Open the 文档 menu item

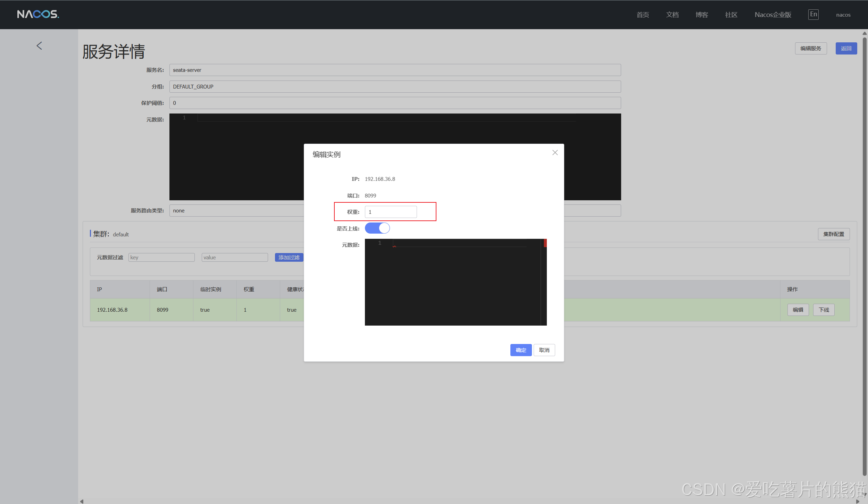[x=672, y=15]
